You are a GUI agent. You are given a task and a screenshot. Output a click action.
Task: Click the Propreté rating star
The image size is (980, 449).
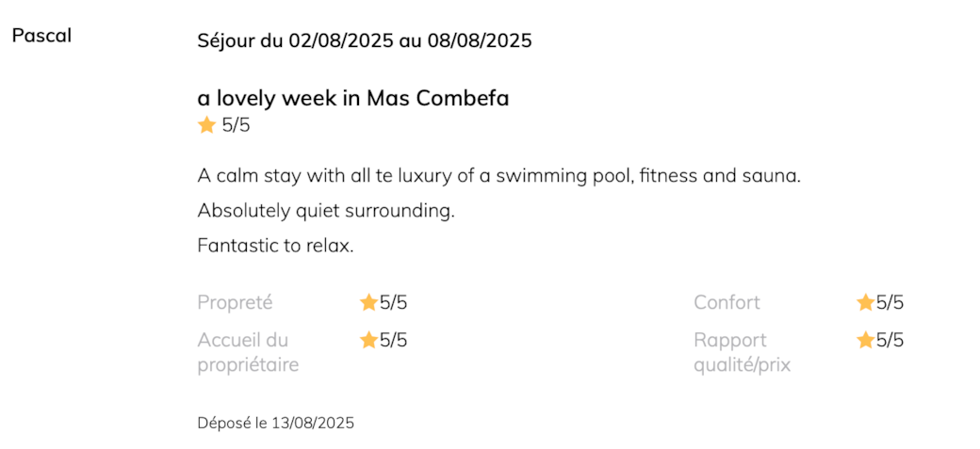[368, 303]
